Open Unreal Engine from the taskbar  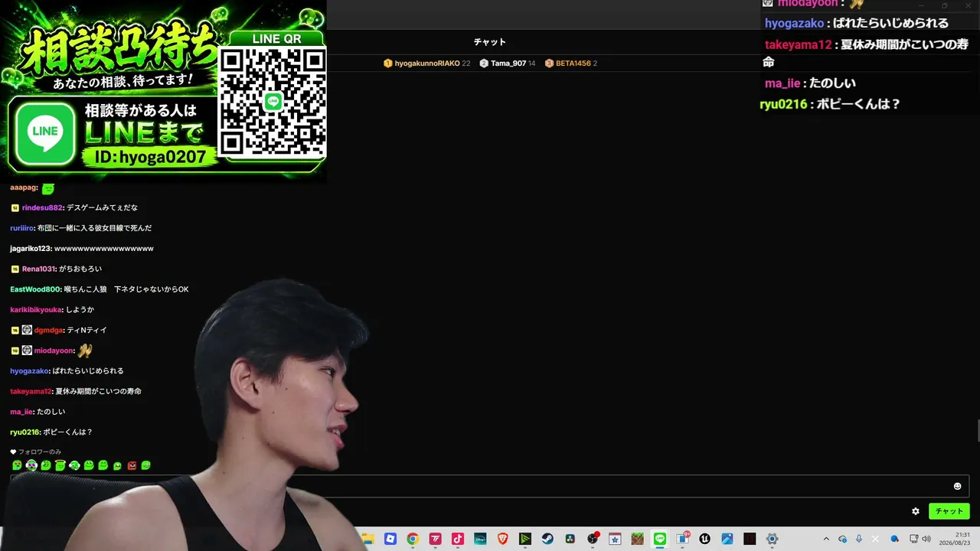pyautogui.click(x=705, y=539)
